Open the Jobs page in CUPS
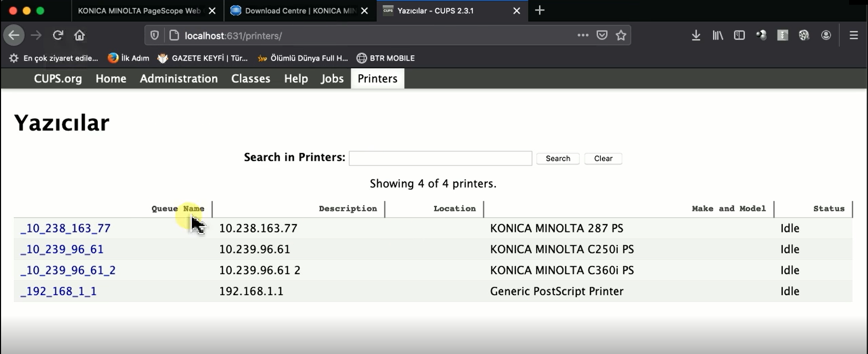This screenshot has width=868, height=354. click(x=332, y=78)
